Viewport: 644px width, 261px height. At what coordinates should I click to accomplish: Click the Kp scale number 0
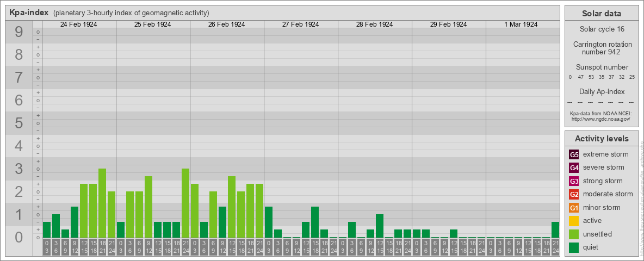click(19, 237)
